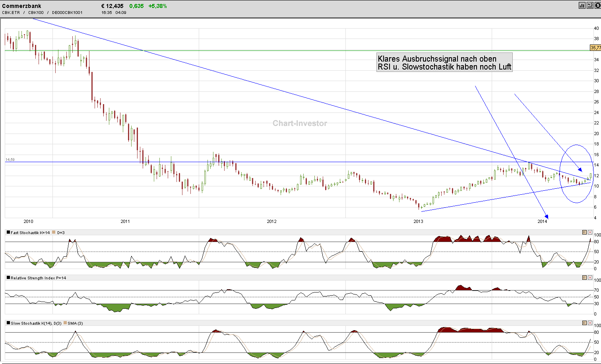Image resolution: width=601 pixels, height=364 pixels.
Task: Remove Relative Strength Index via red X icon
Action: [x=590, y=278]
